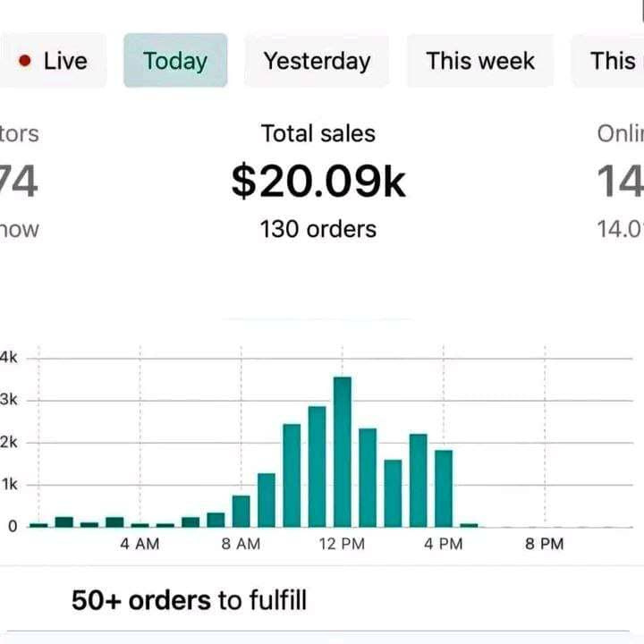Select the 1 PM sales bar

[x=368, y=478]
